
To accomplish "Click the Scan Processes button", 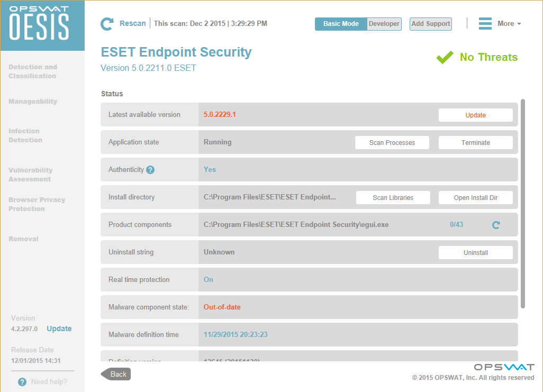I will point(392,143).
